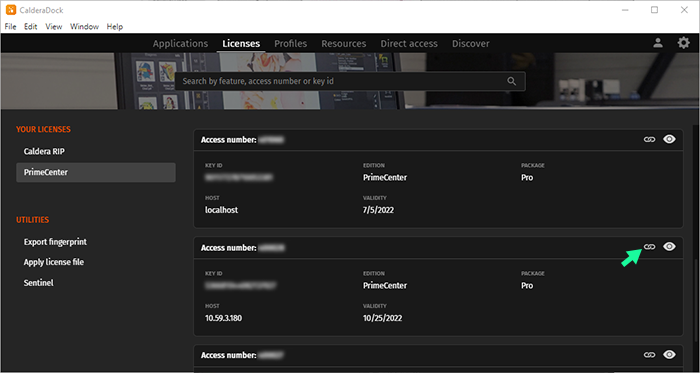Screen dimensions: 700x373
Task: Open the Sentinel utility
Action: tap(38, 283)
